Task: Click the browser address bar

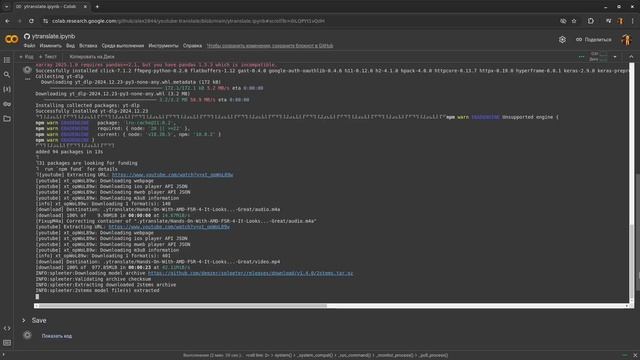Action: [188, 21]
